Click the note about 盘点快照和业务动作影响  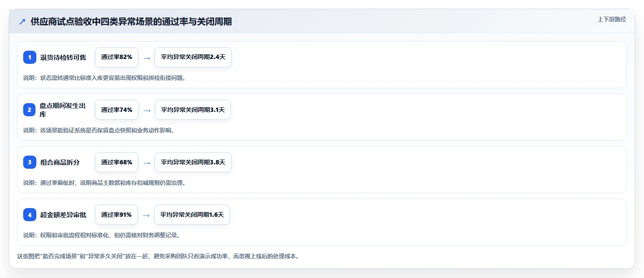point(99,130)
